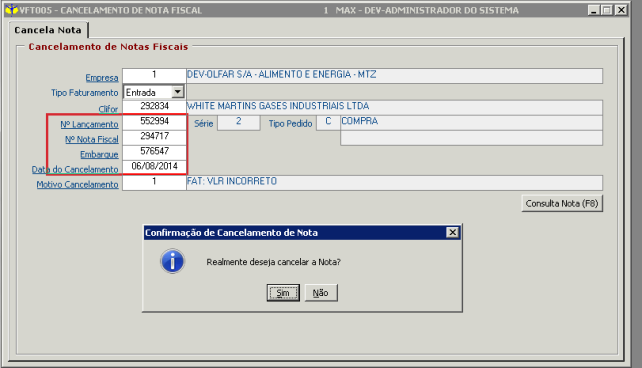Click WHITE MARTINS GASES INDUSTRIAIS LTDA text

tap(278, 106)
